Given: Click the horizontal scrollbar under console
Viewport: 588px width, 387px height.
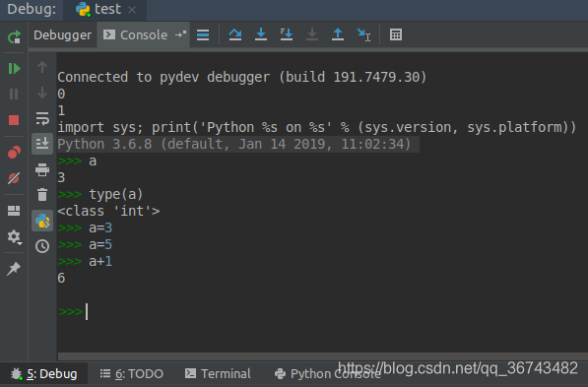Looking at the screenshot, I should coord(322,356).
